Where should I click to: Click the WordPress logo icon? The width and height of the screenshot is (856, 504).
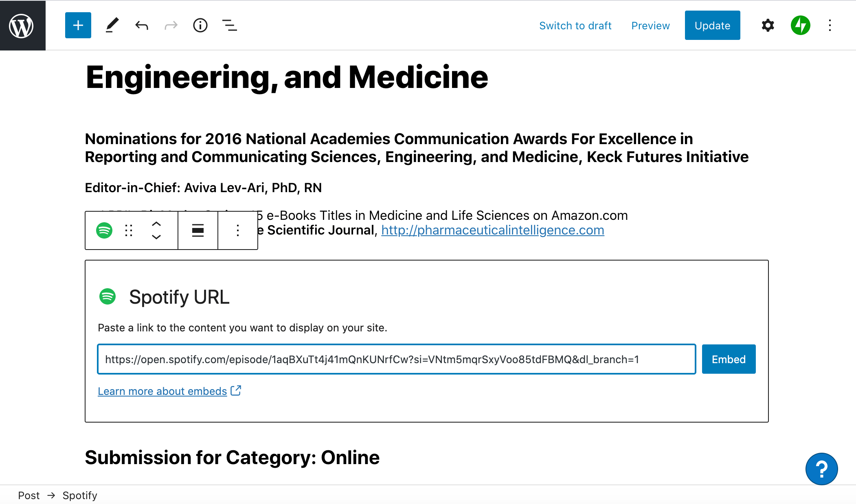point(22,26)
